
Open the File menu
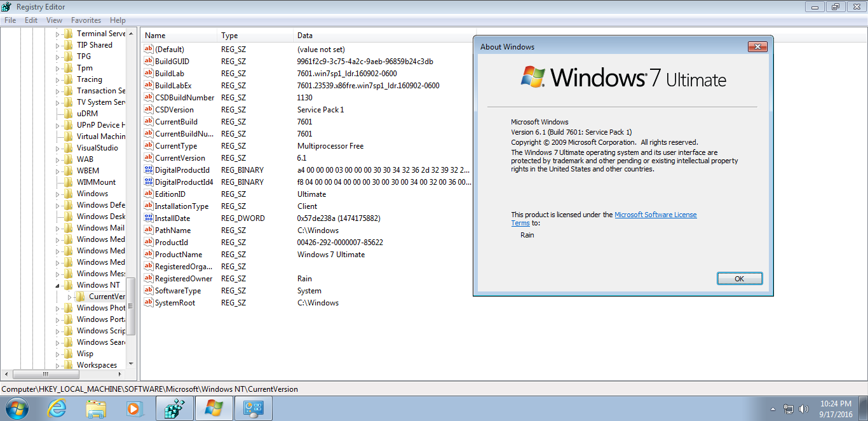coord(10,20)
